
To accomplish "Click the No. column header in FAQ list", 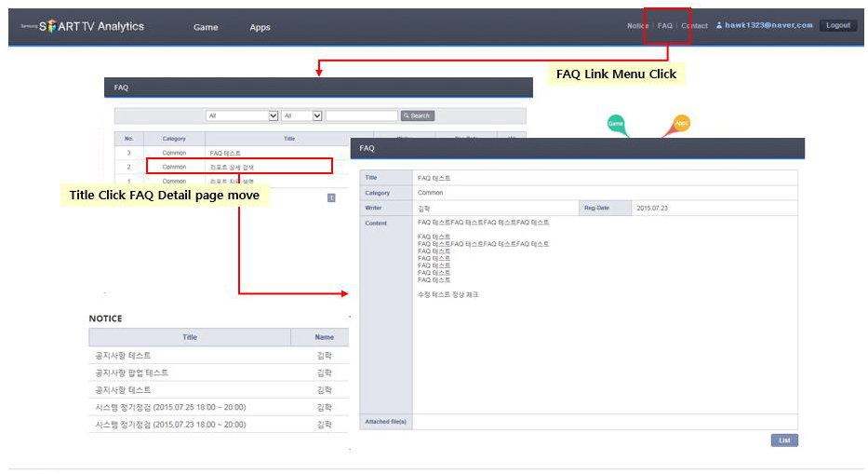I will point(129,139).
